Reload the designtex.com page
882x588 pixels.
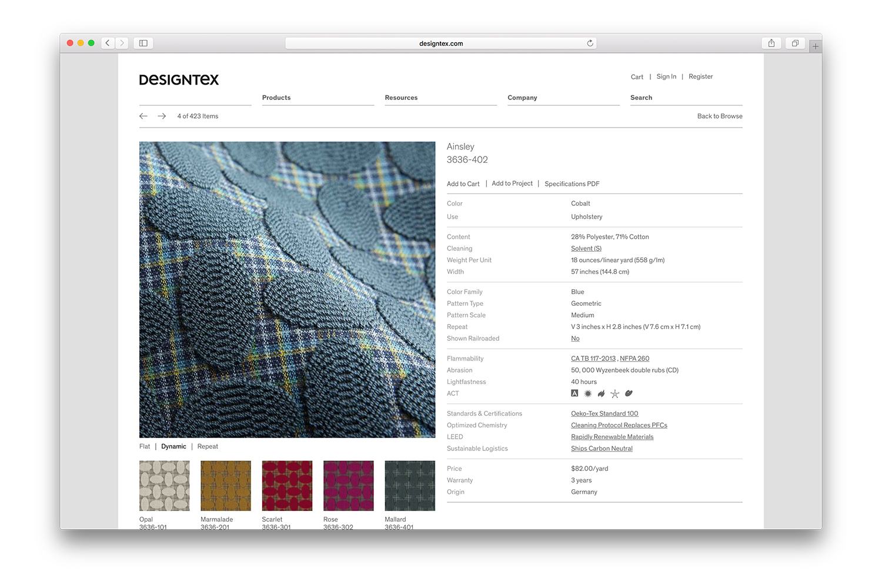pyautogui.click(x=590, y=44)
